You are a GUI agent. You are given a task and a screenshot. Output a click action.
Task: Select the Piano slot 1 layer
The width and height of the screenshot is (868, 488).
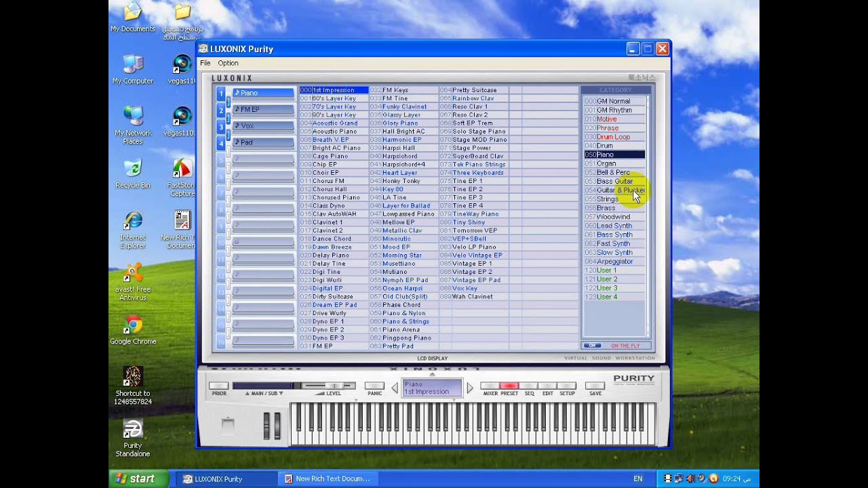coord(263,93)
